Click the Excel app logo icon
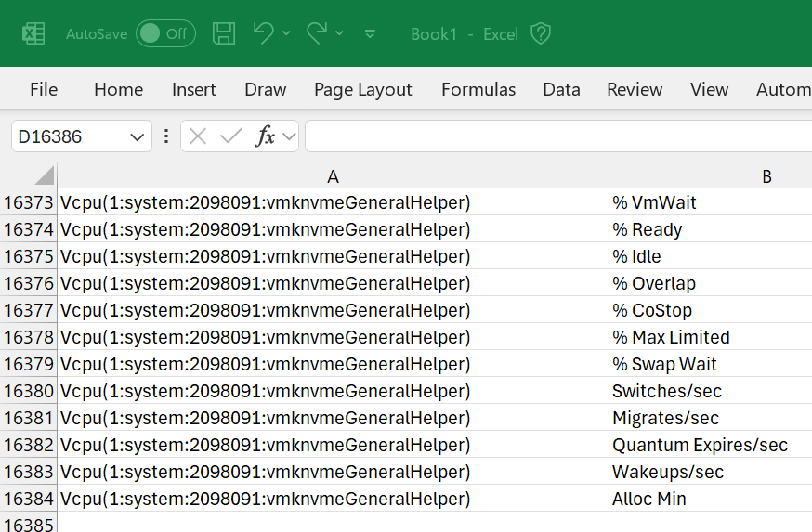Image resolution: width=812 pixels, height=532 pixels. pos(33,34)
